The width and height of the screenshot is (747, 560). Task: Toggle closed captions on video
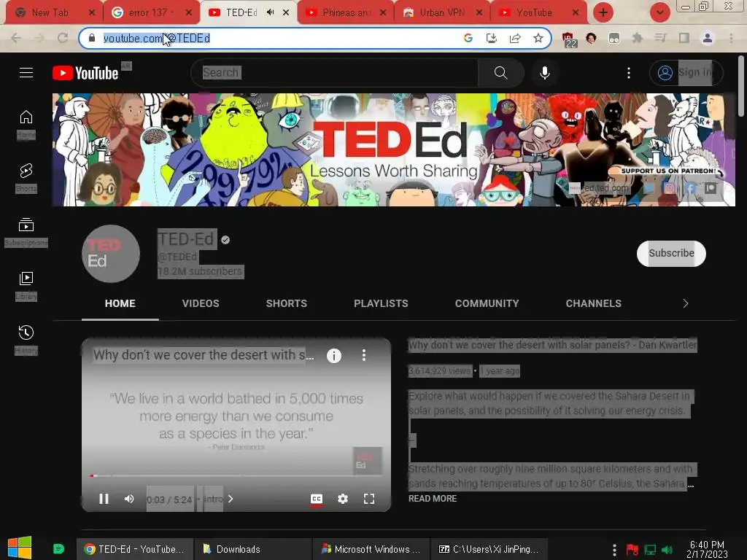point(317,499)
